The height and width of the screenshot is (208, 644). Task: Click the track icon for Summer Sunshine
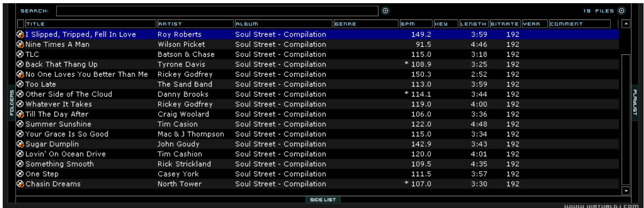tap(20, 124)
